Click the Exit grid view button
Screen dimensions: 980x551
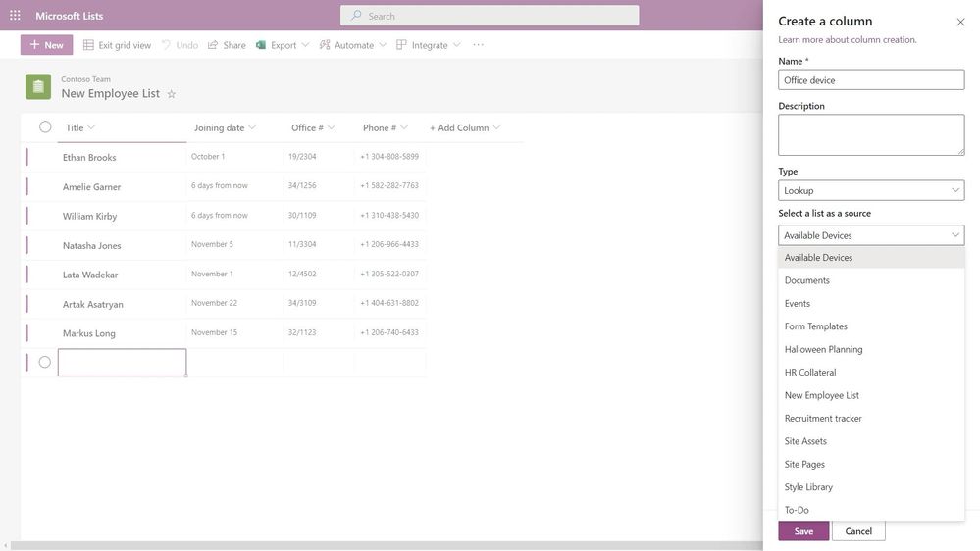tap(117, 45)
